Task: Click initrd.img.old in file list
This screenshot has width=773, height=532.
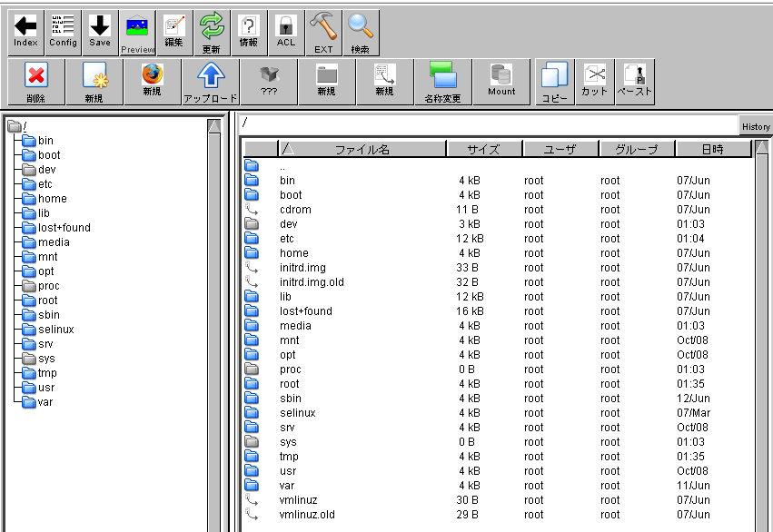Action: 312,282
